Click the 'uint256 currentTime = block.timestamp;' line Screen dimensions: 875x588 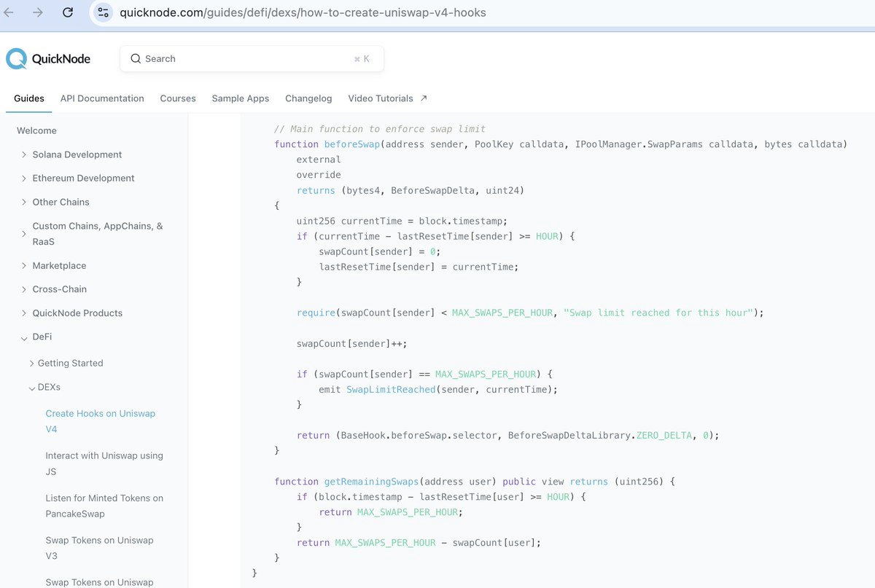(402, 221)
